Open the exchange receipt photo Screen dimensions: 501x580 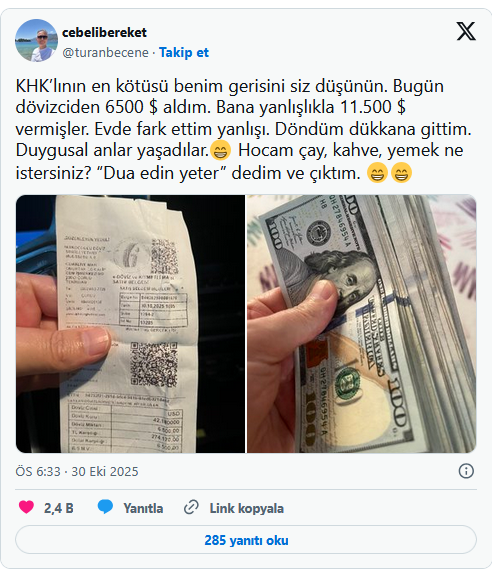coord(130,324)
